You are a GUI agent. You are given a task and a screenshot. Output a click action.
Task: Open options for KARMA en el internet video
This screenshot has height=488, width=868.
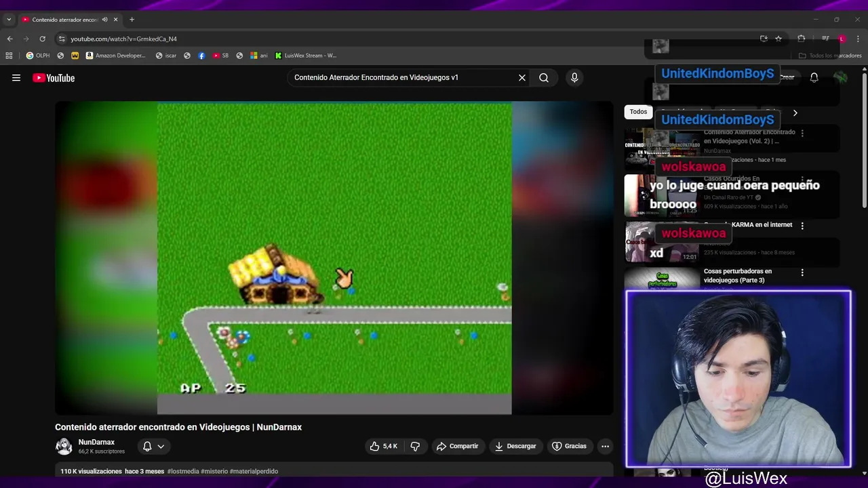pyautogui.click(x=802, y=226)
